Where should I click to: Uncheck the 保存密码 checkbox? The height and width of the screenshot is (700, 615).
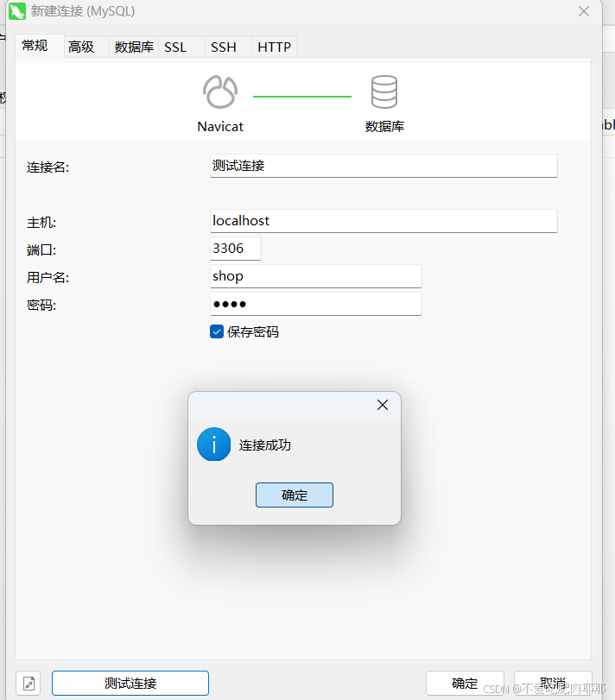217,331
